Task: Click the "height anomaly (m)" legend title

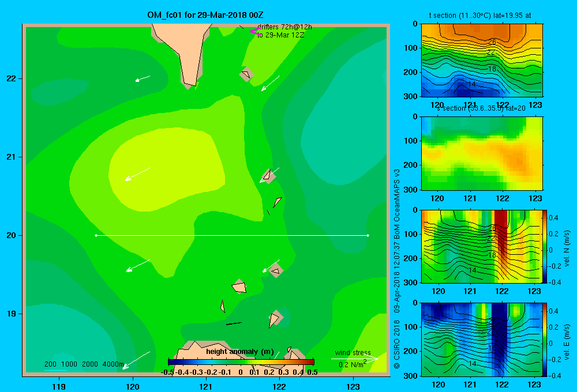Action: (x=239, y=352)
